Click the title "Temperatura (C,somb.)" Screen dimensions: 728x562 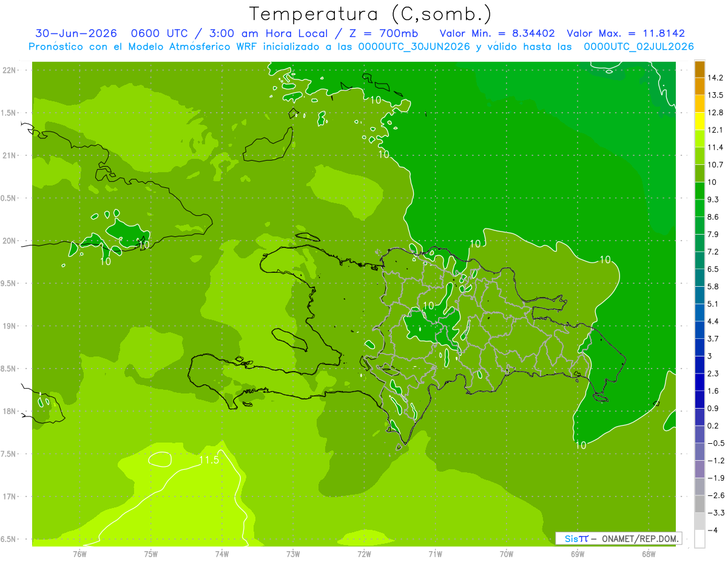click(371, 14)
